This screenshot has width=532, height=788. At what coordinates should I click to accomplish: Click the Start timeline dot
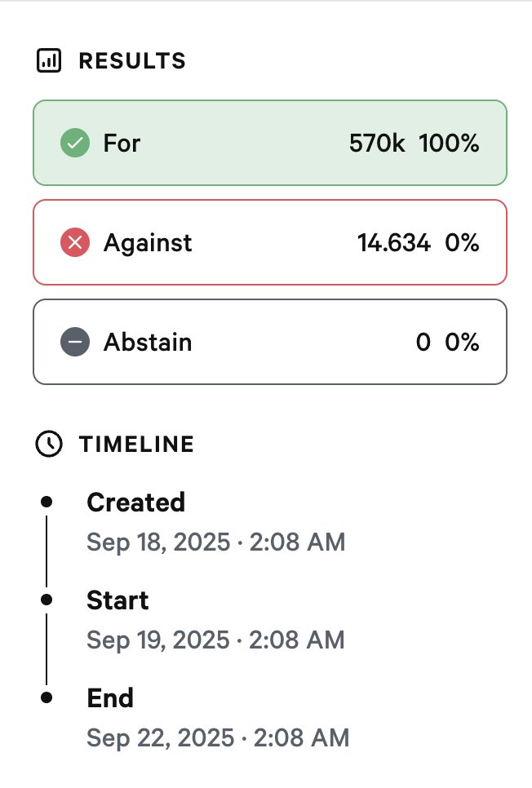click(47, 600)
